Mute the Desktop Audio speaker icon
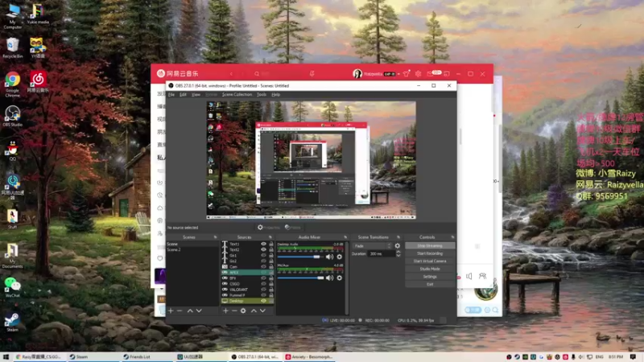Image resolution: width=644 pixels, height=362 pixels. coord(329,257)
